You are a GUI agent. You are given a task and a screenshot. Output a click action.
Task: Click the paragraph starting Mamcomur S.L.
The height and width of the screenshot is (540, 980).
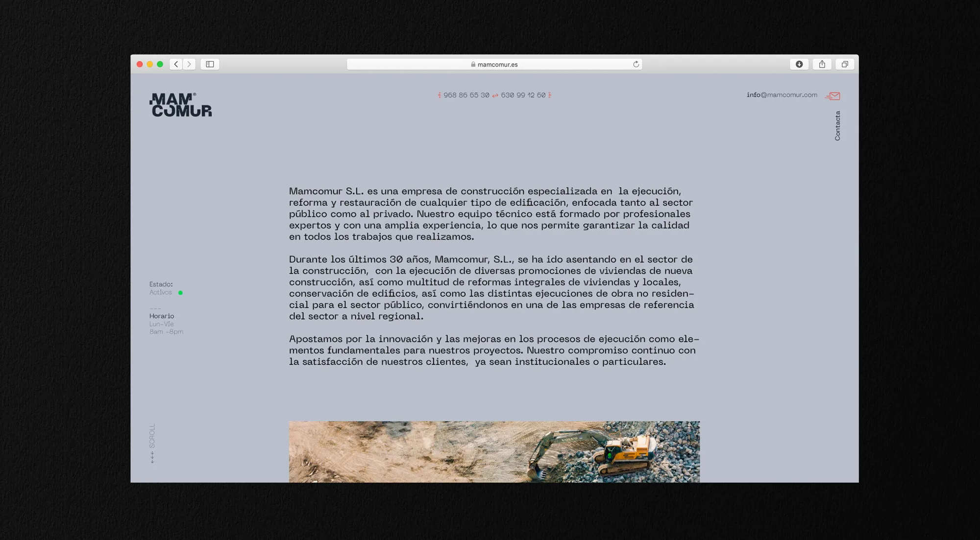click(x=491, y=214)
